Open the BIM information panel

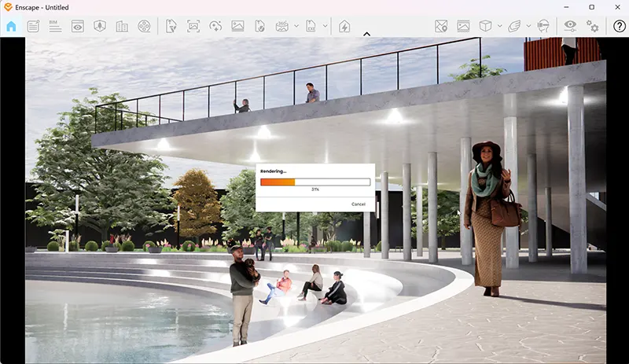pyautogui.click(x=55, y=26)
